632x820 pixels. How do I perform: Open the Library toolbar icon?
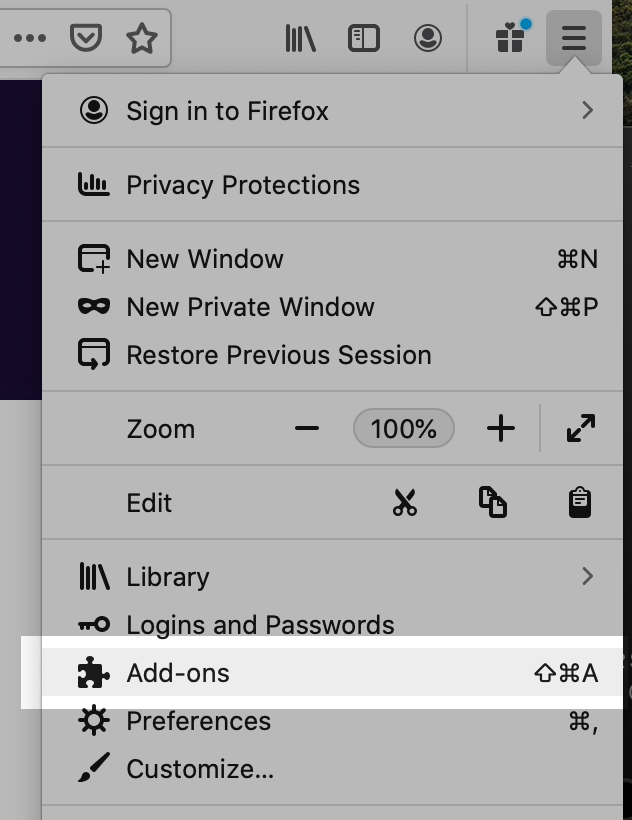point(300,39)
